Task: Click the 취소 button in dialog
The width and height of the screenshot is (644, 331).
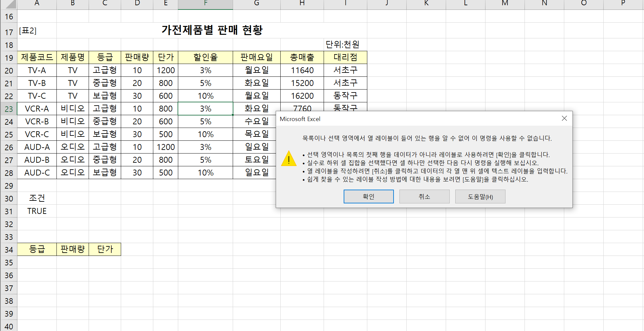Action: [x=424, y=197]
